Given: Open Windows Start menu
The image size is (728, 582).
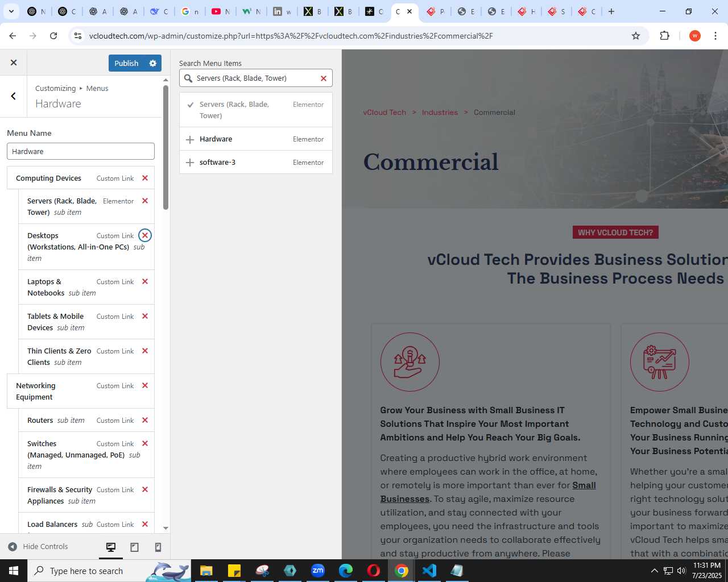Looking at the screenshot, I should click(14, 571).
